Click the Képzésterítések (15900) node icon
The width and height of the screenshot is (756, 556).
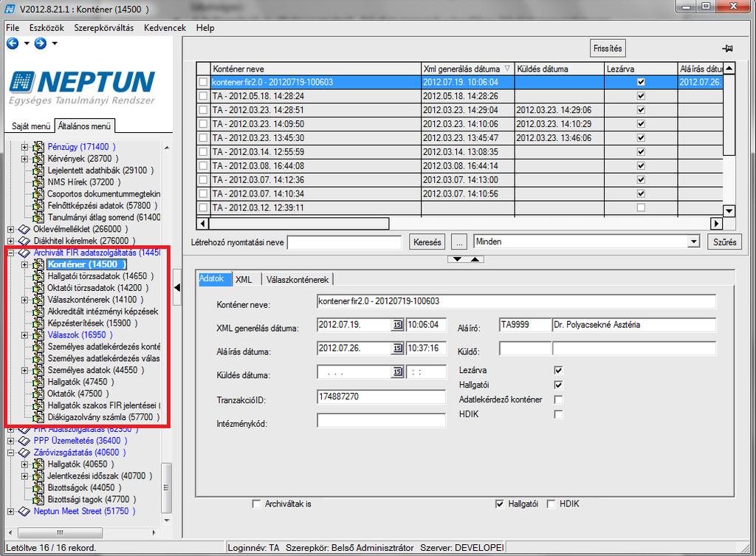[x=38, y=323]
